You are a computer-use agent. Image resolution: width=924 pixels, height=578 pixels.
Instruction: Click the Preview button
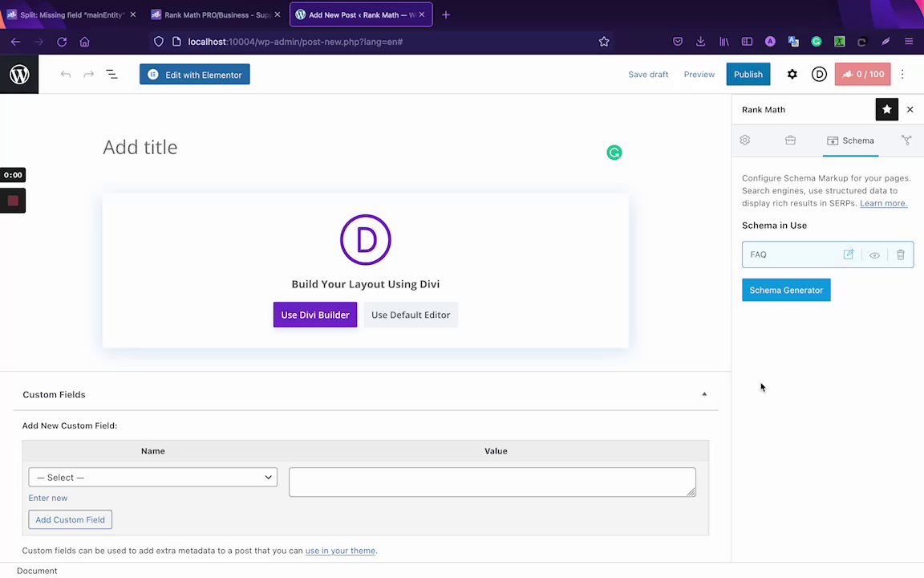coord(699,75)
